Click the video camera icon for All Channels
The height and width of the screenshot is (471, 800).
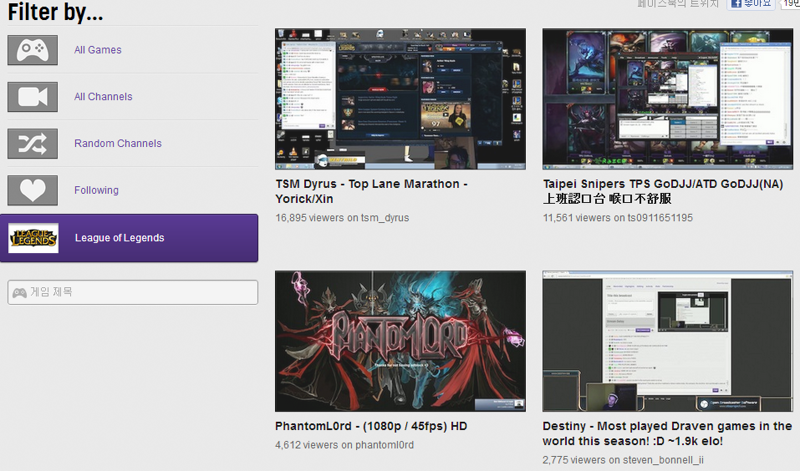33,96
